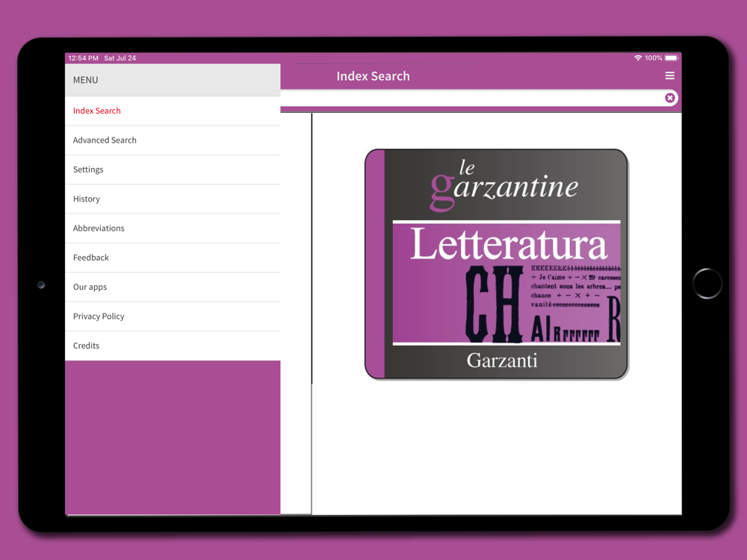The width and height of the screenshot is (747, 560).
Task: Open Feedback from the menu
Action: coord(173,258)
